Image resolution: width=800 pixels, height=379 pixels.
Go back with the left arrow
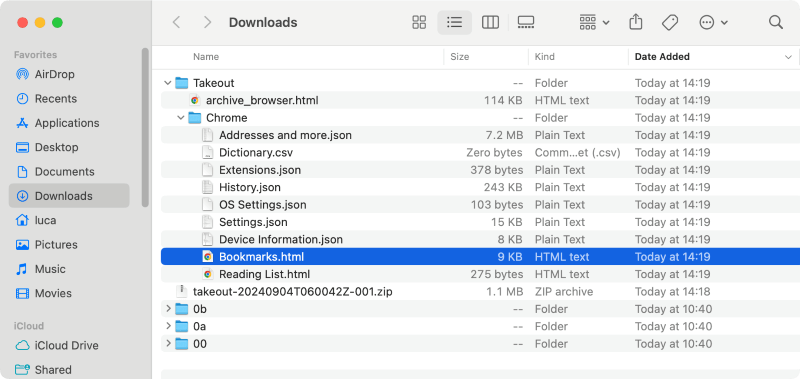coord(177,22)
